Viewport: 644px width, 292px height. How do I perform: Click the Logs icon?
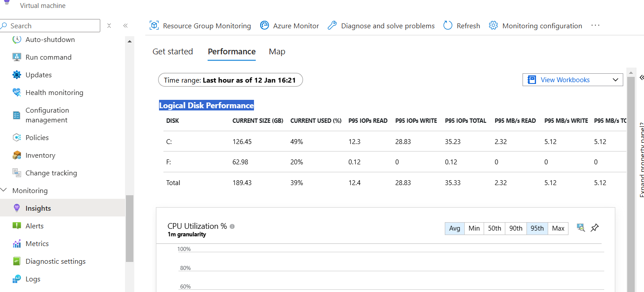[x=17, y=279]
